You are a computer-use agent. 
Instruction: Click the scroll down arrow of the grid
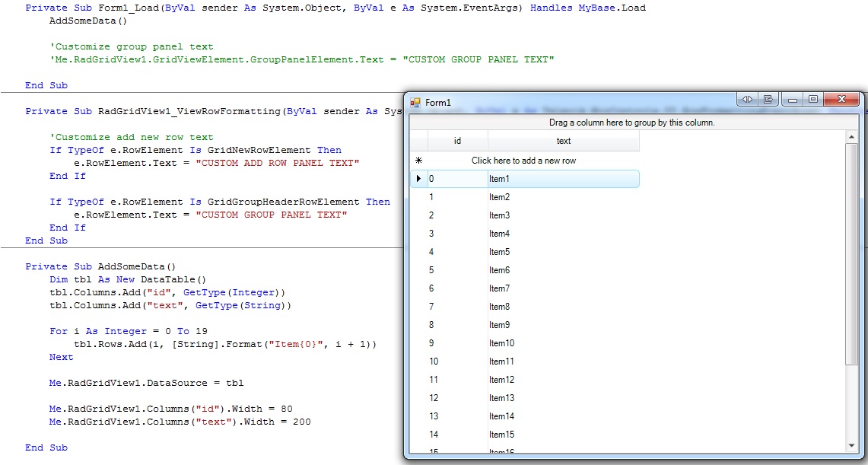[851, 445]
